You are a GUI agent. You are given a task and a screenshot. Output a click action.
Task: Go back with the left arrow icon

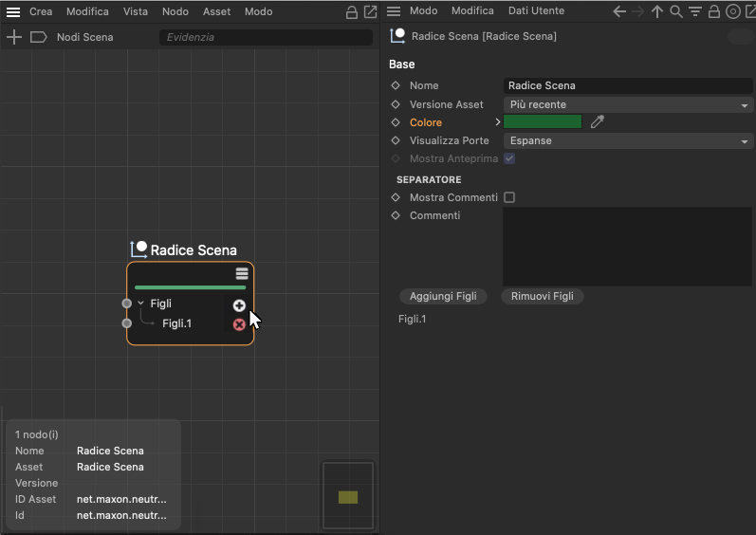619,11
